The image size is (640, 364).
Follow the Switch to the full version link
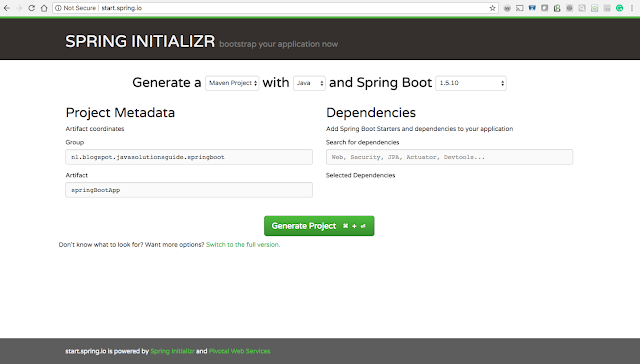(x=243, y=244)
